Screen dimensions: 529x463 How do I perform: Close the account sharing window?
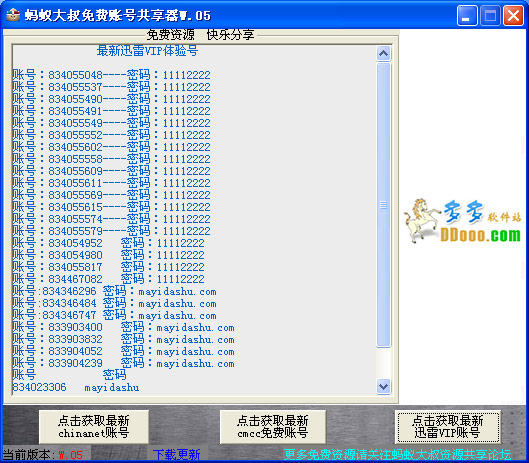[513, 15]
